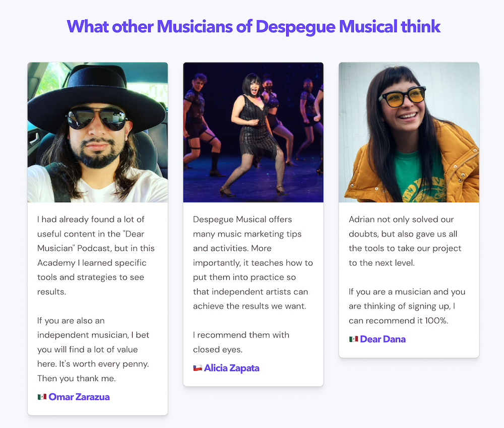Open Omar Zarazua's name link

(x=79, y=397)
